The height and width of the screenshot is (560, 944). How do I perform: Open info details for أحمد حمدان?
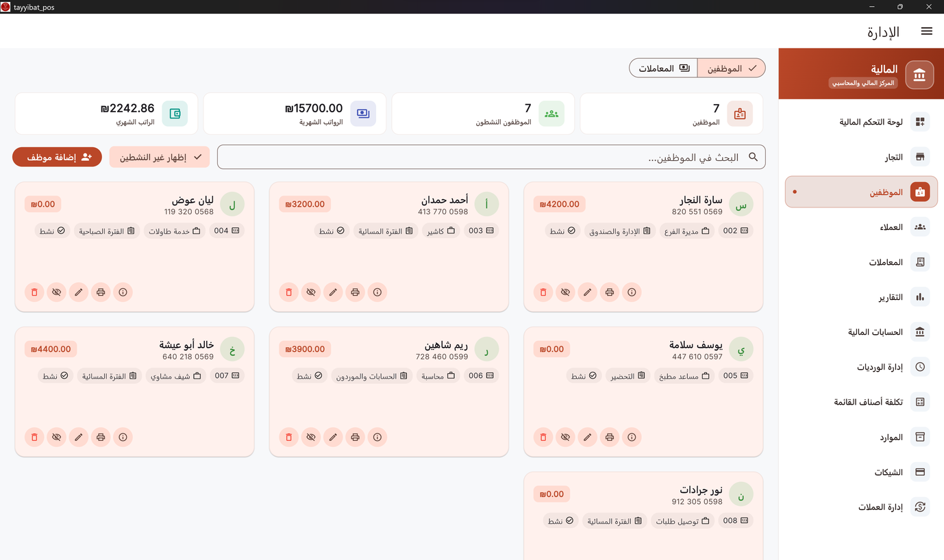pos(377,292)
